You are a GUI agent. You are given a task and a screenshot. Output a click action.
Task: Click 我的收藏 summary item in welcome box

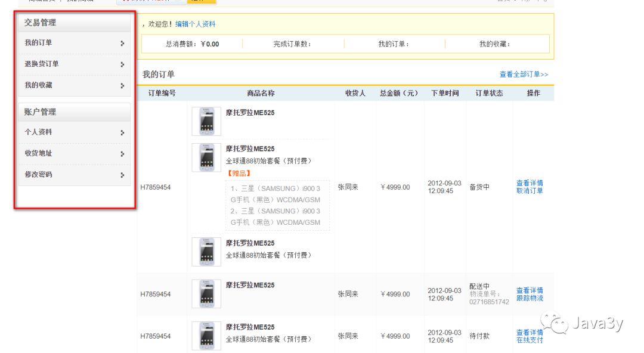[495, 44]
